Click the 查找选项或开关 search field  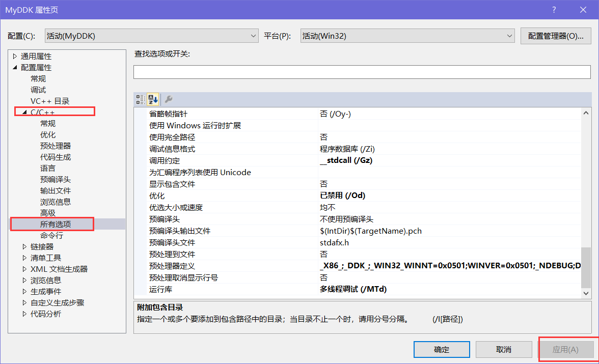362,72
